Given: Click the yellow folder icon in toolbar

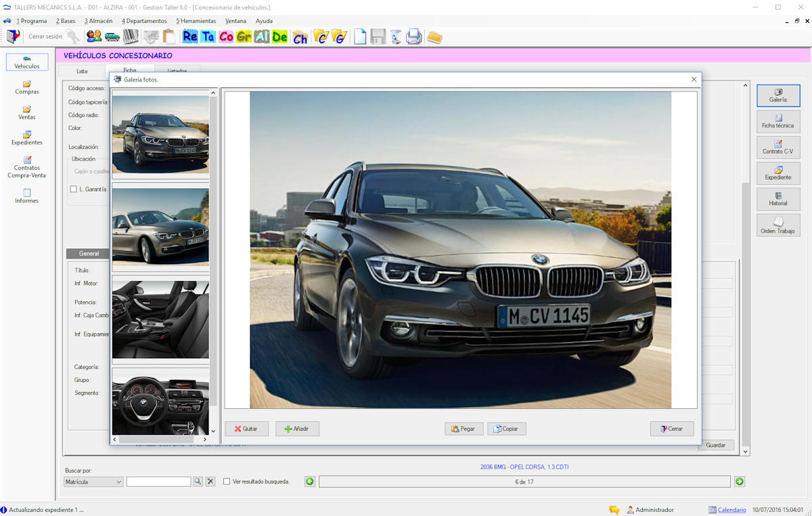Looking at the screenshot, I should pos(434,37).
